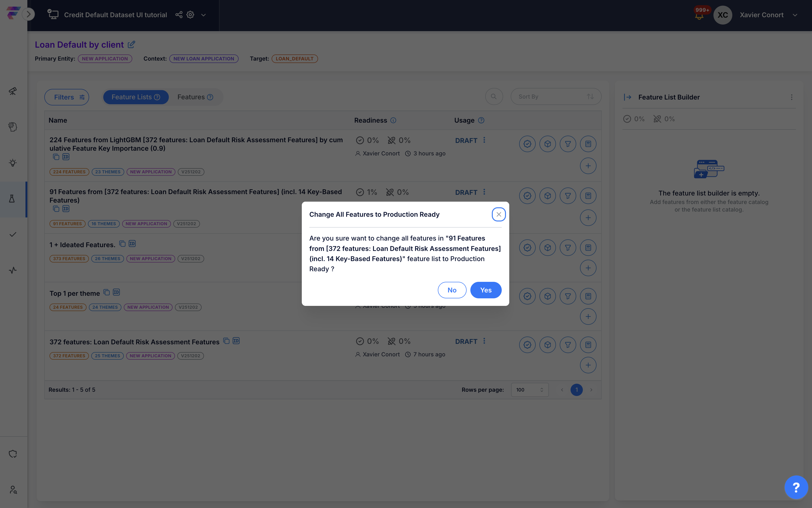Expand catalog dropdown chevron in top bar
Image resolution: width=812 pixels, height=508 pixels.
pyautogui.click(x=203, y=15)
